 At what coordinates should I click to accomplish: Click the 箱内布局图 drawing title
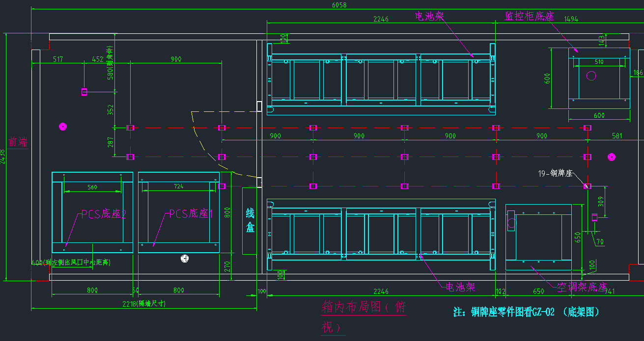(364, 316)
